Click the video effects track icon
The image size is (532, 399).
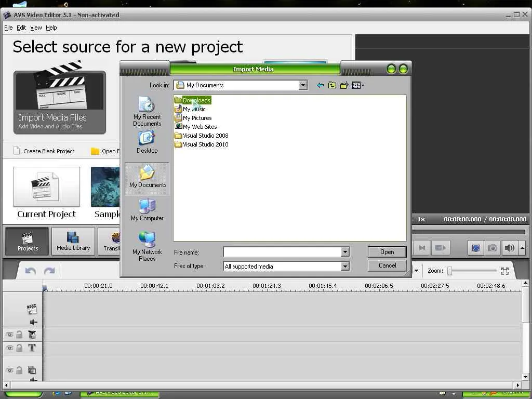32,335
